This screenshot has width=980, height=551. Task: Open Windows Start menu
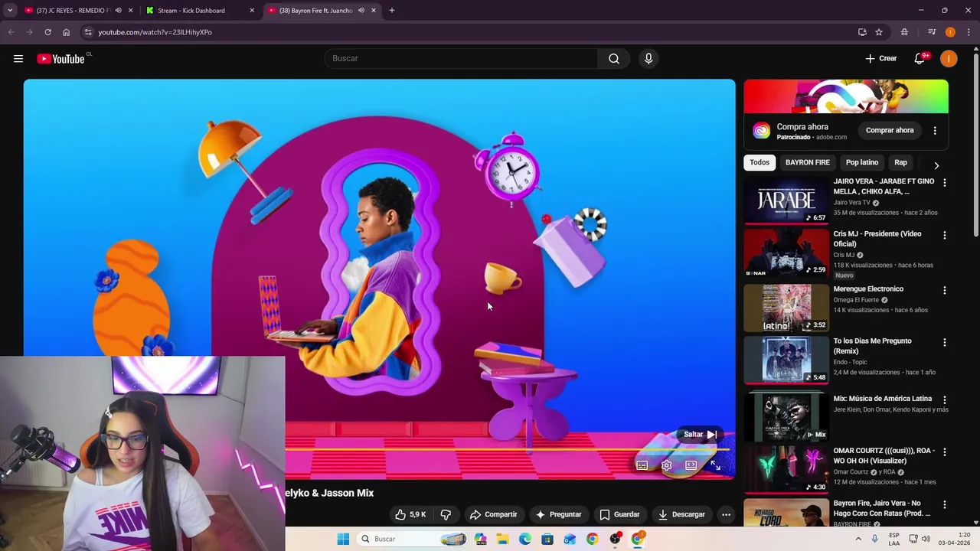pos(343,539)
